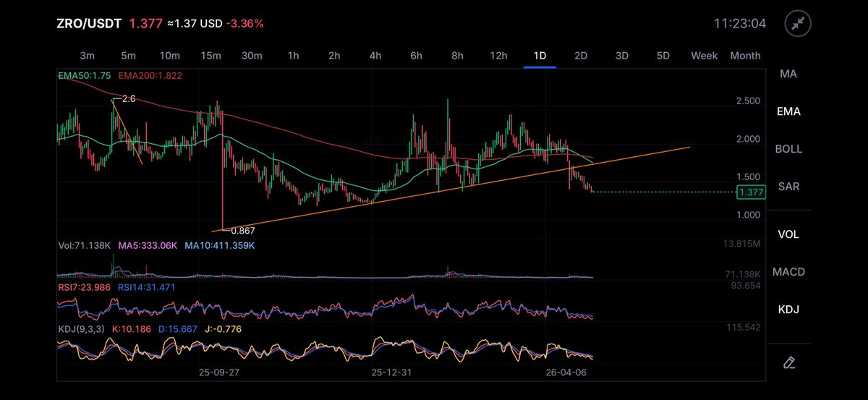This screenshot has width=868, height=400.
Task: Toggle the MA indicator
Action: [x=788, y=74]
